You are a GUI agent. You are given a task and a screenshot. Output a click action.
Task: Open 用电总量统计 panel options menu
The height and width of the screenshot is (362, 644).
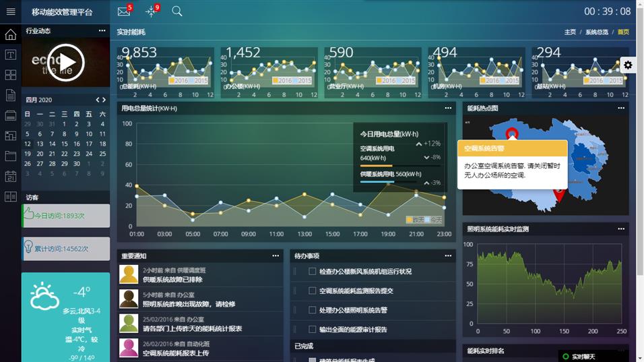point(448,108)
